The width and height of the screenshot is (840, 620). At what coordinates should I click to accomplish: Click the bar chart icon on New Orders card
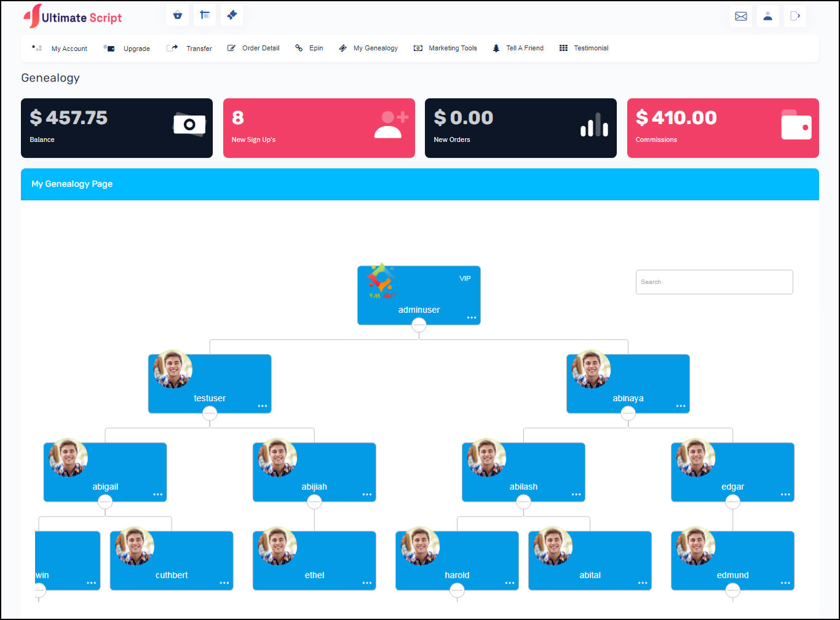pos(594,125)
